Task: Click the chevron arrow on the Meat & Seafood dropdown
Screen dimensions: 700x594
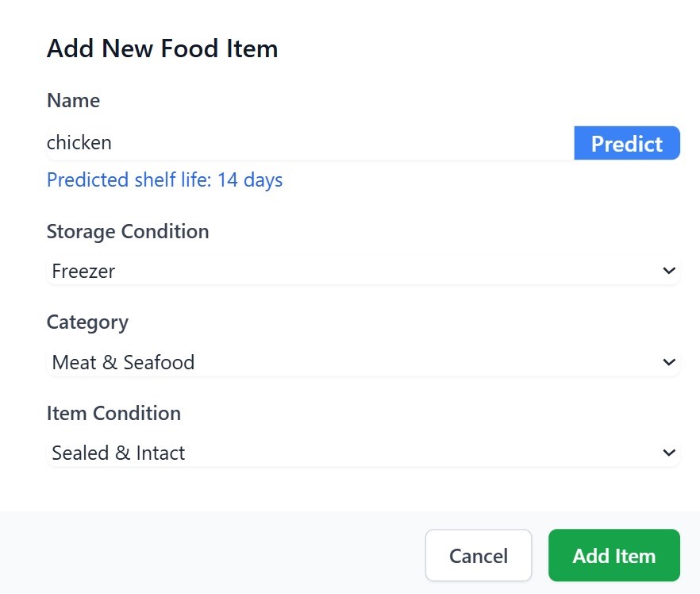Action: click(669, 362)
